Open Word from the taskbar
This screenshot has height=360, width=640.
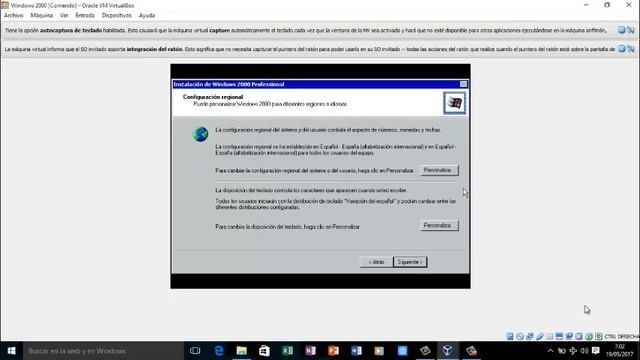click(x=356, y=351)
